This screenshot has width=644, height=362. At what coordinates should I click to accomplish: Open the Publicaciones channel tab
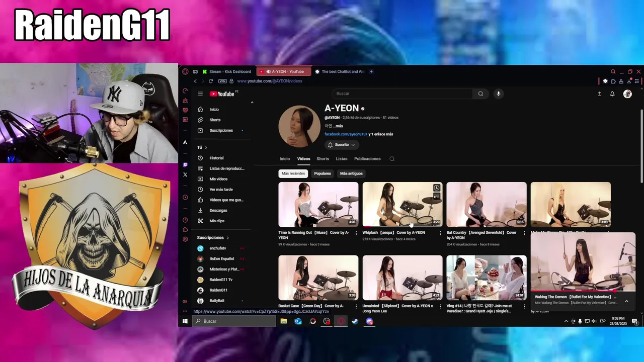pyautogui.click(x=367, y=159)
